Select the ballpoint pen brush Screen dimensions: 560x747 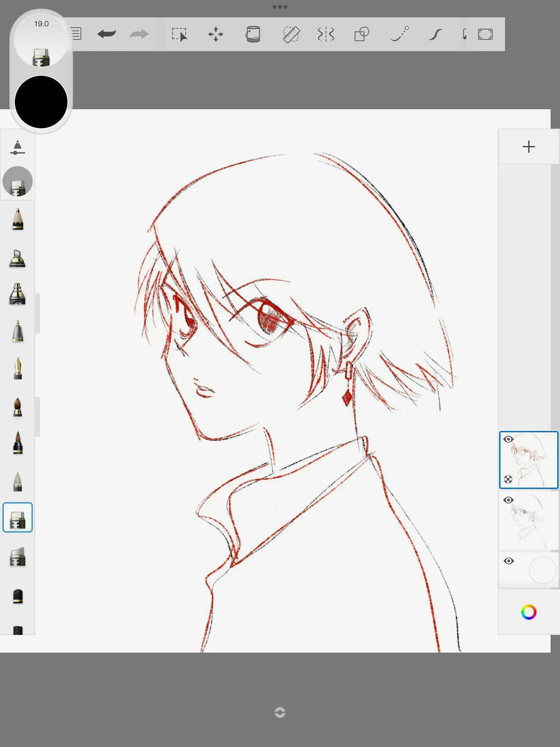(18, 331)
